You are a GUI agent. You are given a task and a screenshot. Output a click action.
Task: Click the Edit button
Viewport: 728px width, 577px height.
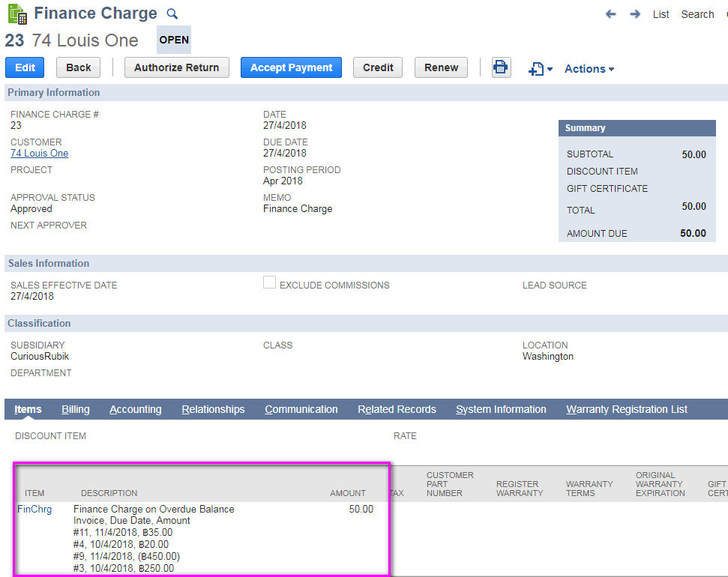(x=25, y=67)
